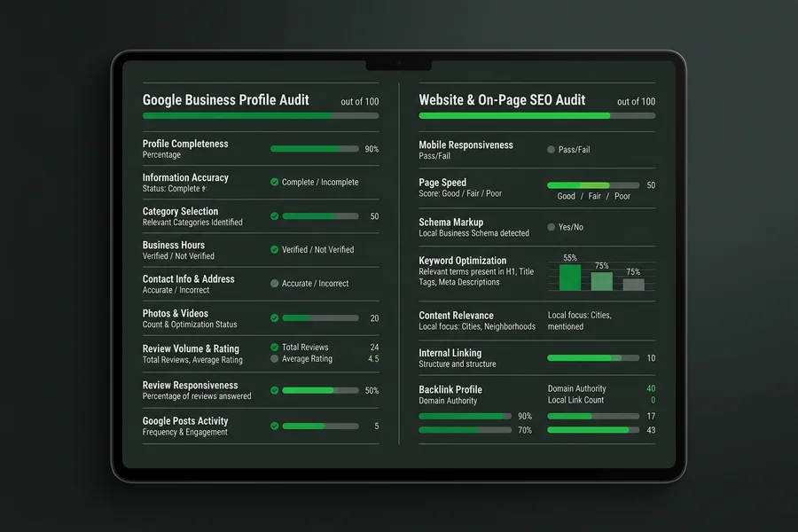Click the 'Schema Markup' label
Image resolution: width=798 pixels, height=532 pixels.
pos(451,222)
